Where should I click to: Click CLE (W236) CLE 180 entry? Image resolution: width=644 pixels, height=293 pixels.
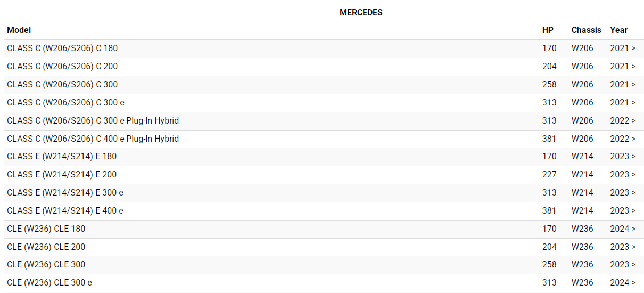(46, 229)
